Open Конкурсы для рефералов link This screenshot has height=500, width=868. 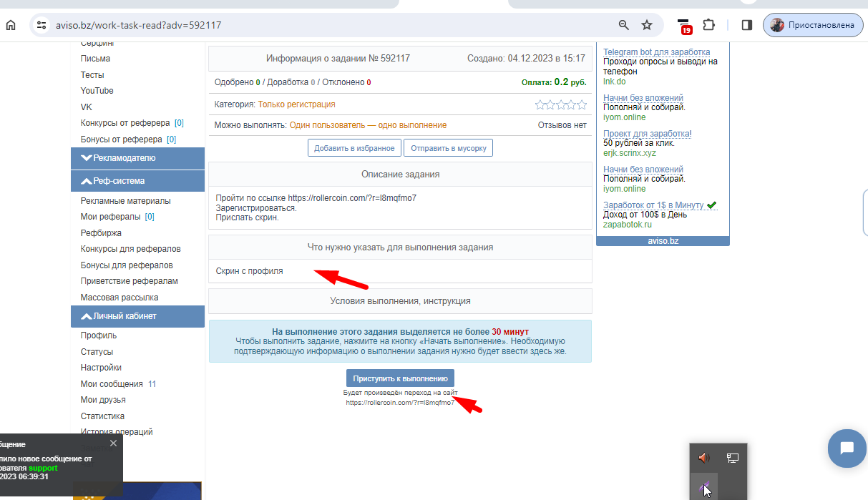130,249
